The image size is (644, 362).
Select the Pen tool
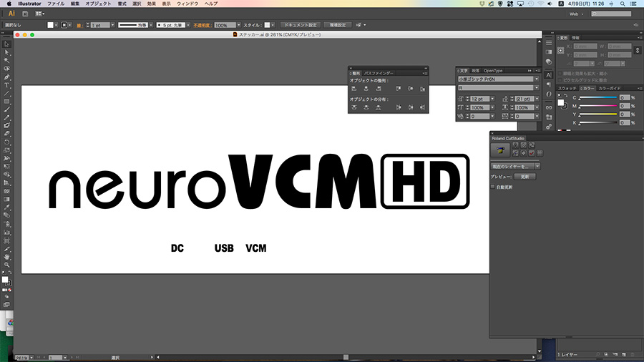pyautogui.click(x=6, y=77)
